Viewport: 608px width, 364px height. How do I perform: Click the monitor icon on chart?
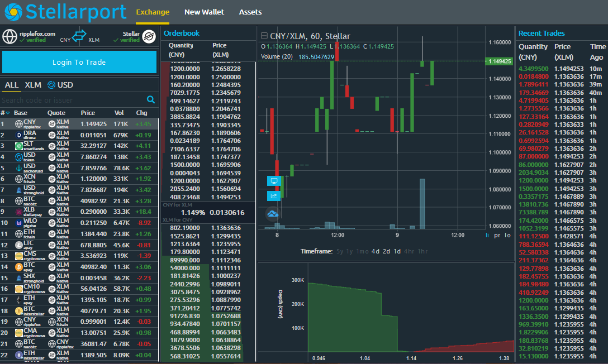[274, 181]
